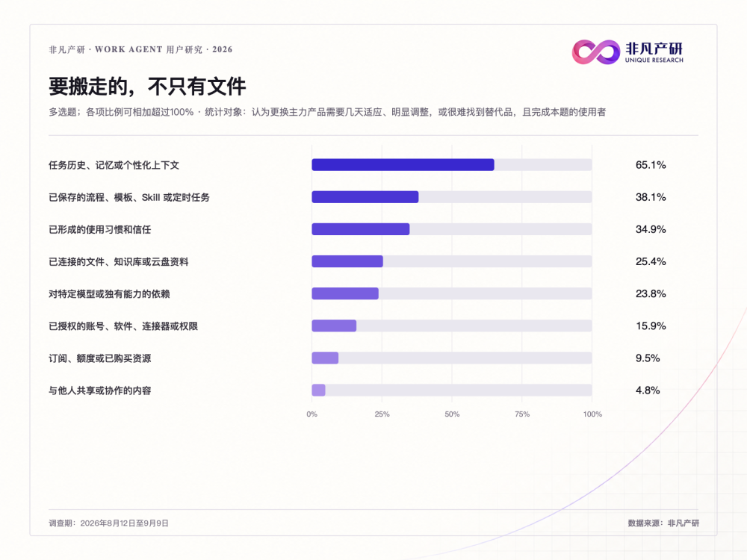
Task: Click the value 65.1%
Action: pos(651,165)
